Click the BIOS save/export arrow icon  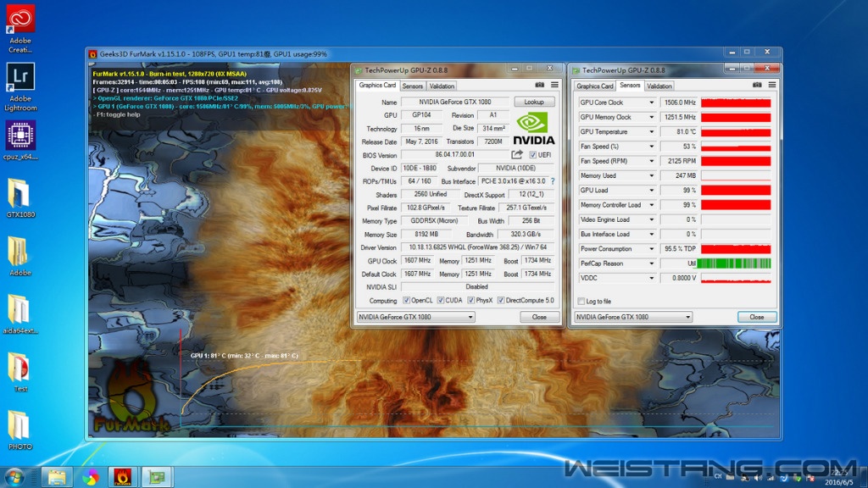point(517,154)
